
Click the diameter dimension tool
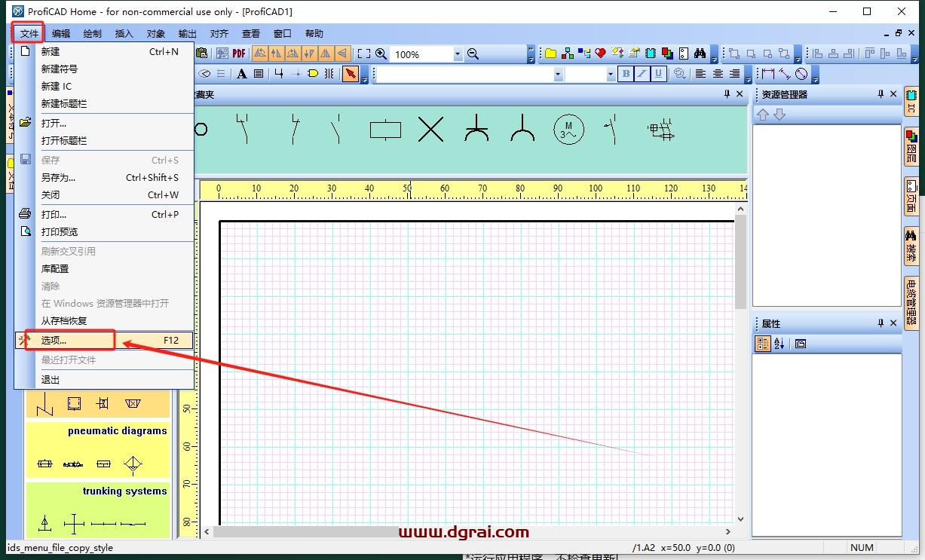point(801,73)
